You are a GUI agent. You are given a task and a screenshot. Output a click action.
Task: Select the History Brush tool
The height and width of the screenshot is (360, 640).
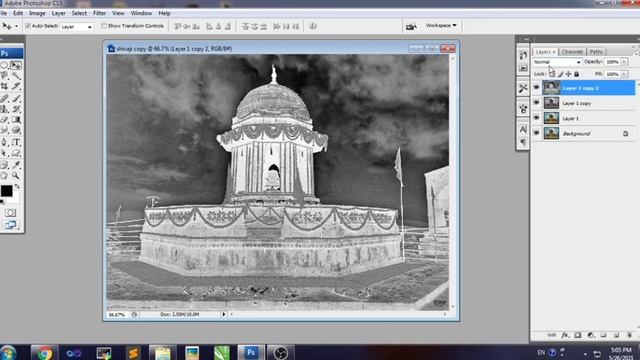click(16, 109)
